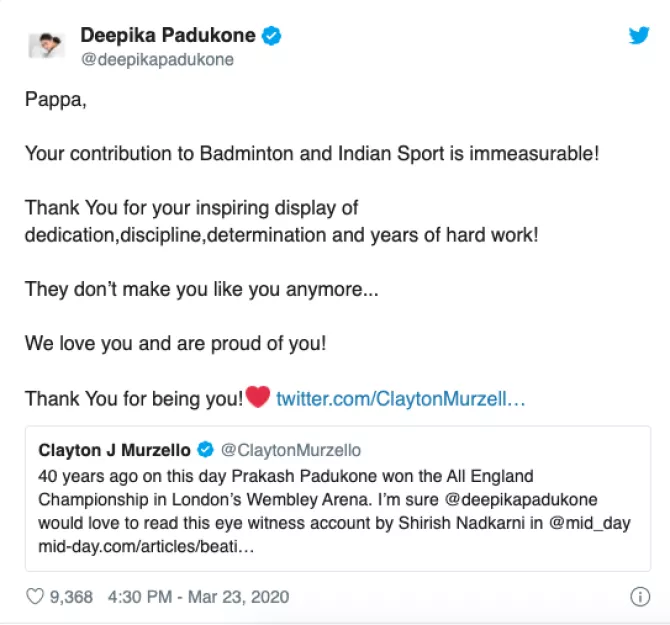Image resolution: width=670 pixels, height=625 pixels.
Task: Click the 9,368 likes count
Action: tap(72, 597)
